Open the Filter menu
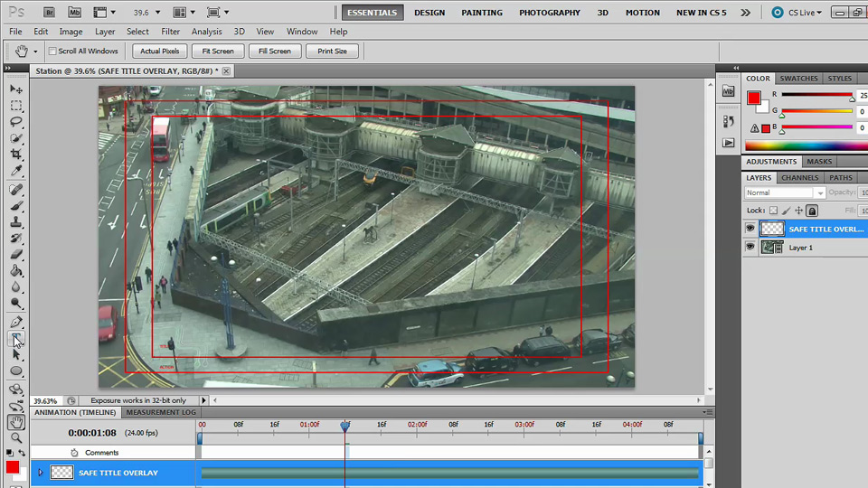This screenshot has height=488, width=868. (171, 32)
